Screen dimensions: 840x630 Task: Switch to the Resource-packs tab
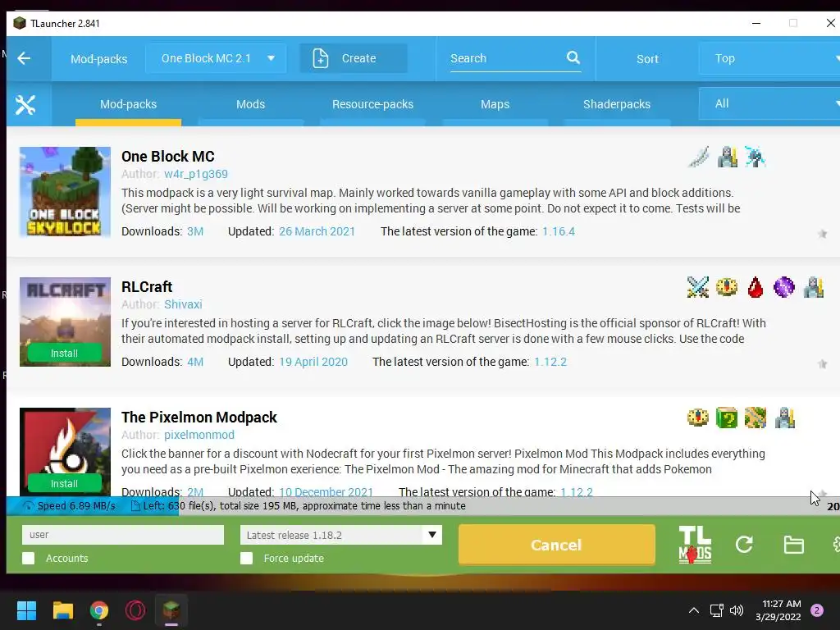(x=373, y=104)
